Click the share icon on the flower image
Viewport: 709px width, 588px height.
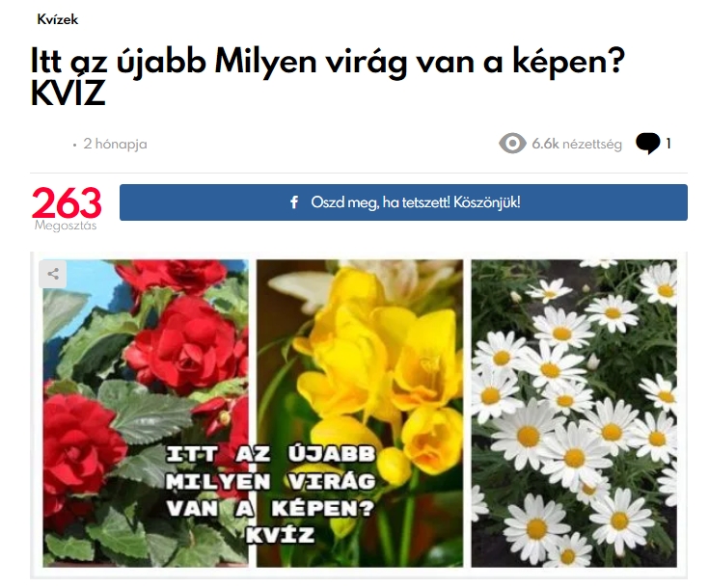(x=53, y=274)
